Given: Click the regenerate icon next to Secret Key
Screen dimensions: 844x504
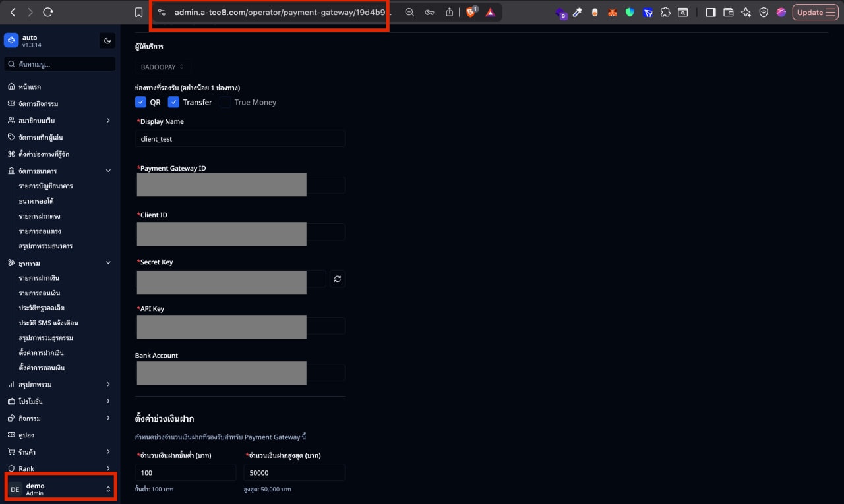Looking at the screenshot, I should coord(337,279).
